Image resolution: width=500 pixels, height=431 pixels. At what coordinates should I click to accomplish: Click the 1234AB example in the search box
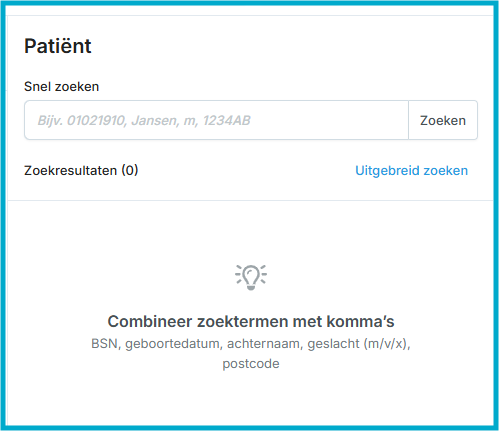pos(227,121)
